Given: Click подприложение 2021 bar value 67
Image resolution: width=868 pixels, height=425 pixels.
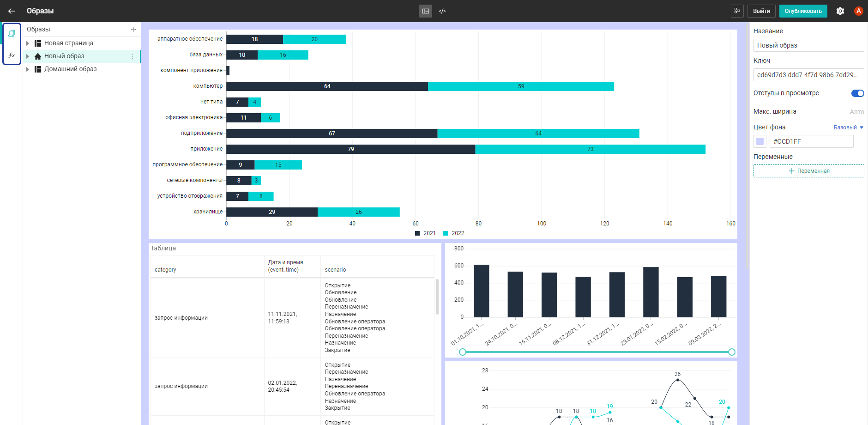Looking at the screenshot, I should [332, 134].
